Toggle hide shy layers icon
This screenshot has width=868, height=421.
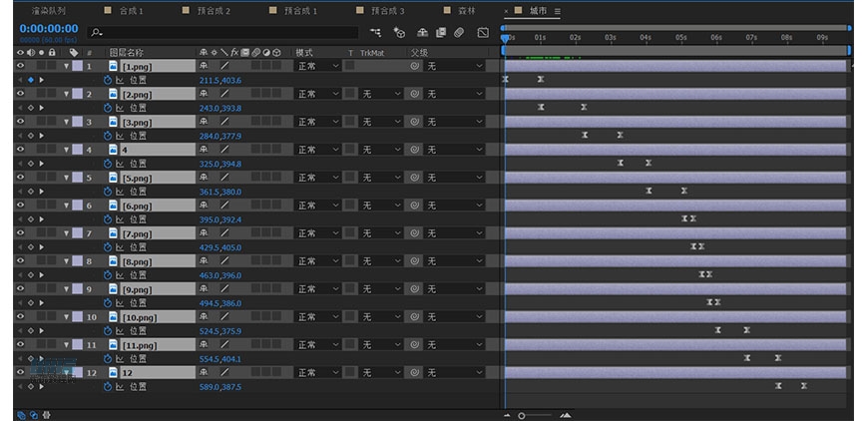click(422, 33)
